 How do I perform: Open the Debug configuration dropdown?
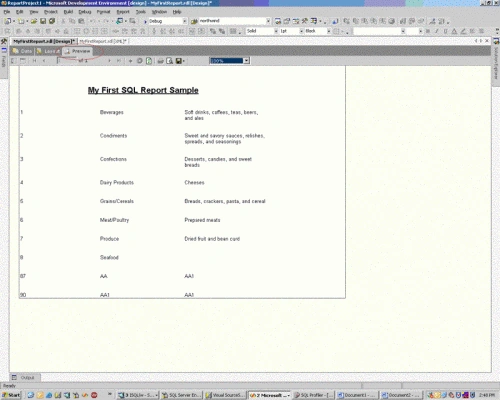pos(184,21)
